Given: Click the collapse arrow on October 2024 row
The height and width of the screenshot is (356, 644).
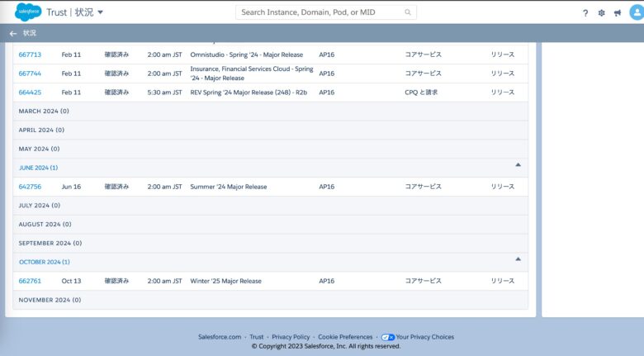Looking at the screenshot, I should [x=518, y=259].
